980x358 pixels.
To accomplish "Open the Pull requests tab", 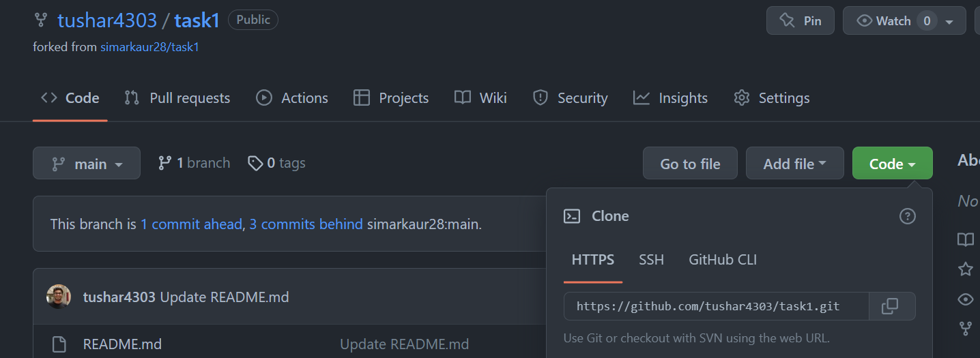I will point(177,98).
